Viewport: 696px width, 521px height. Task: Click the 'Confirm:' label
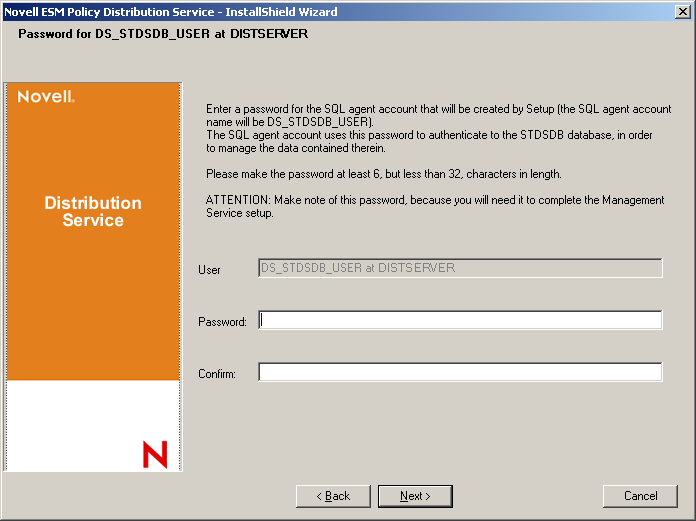(217, 374)
